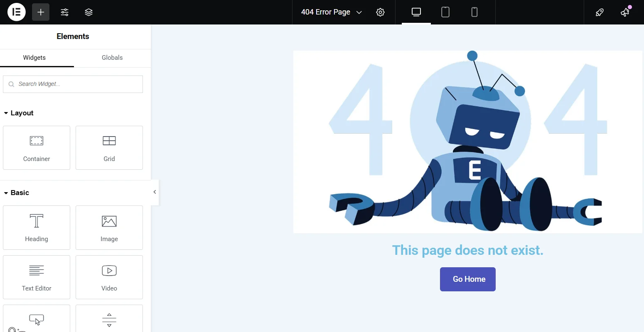Screen dimensions: 644x332
Task: Open site settings sliders icon
Action: click(x=64, y=12)
